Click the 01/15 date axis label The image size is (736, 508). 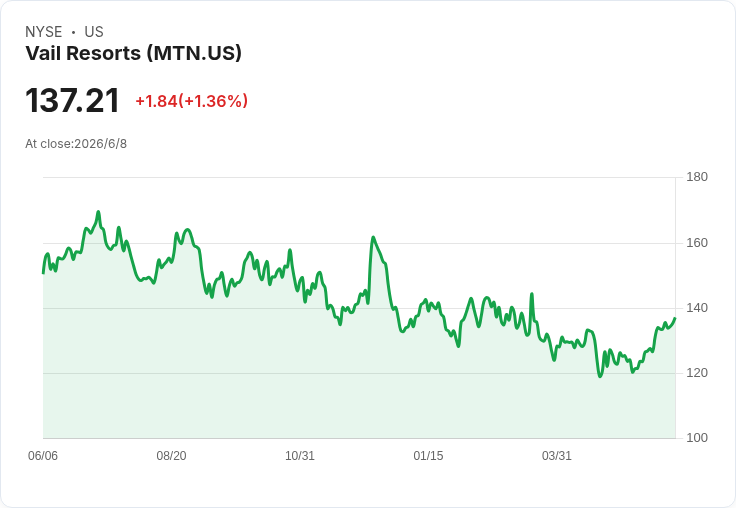428,456
